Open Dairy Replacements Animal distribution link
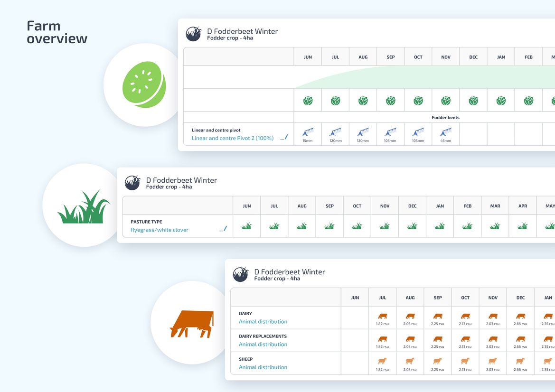Image resolution: width=555 pixels, height=392 pixels. click(263, 344)
